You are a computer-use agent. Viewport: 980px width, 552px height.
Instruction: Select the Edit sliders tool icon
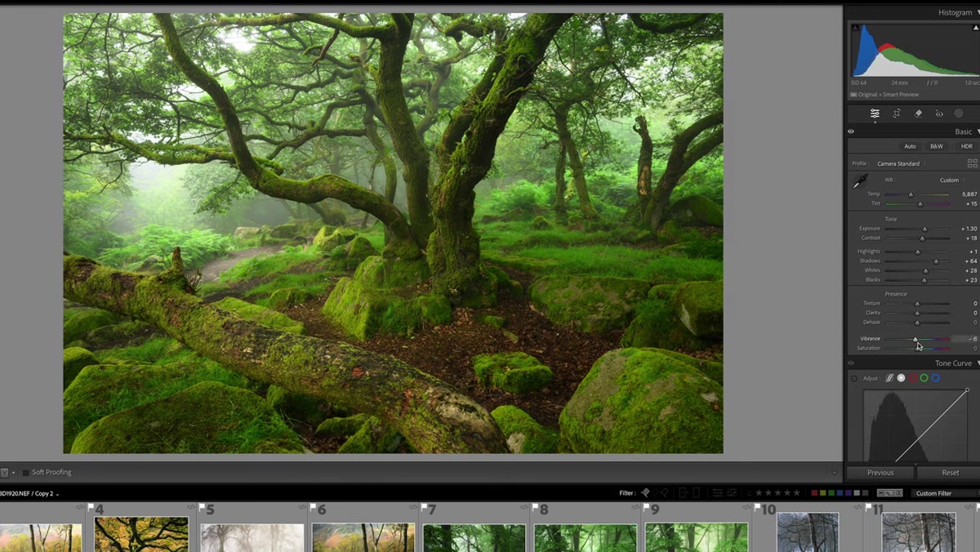tap(875, 114)
